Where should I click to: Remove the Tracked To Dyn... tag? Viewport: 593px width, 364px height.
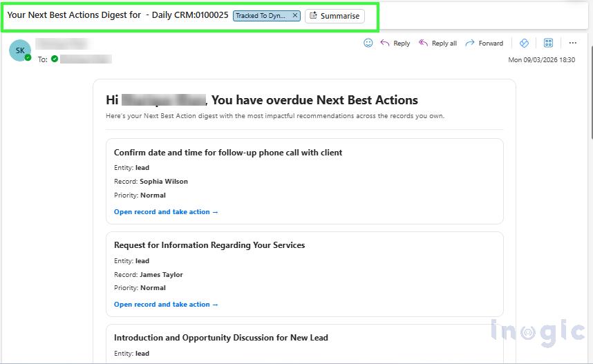coord(295,15)
